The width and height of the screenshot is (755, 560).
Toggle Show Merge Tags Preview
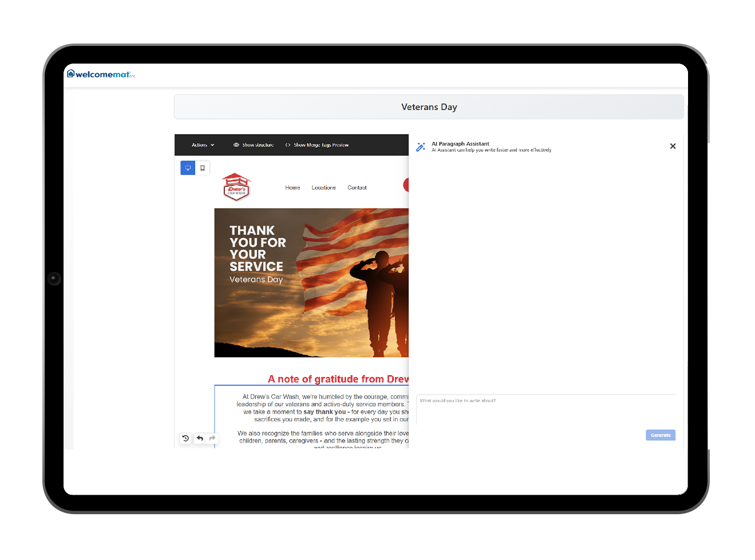coord(317,145)
